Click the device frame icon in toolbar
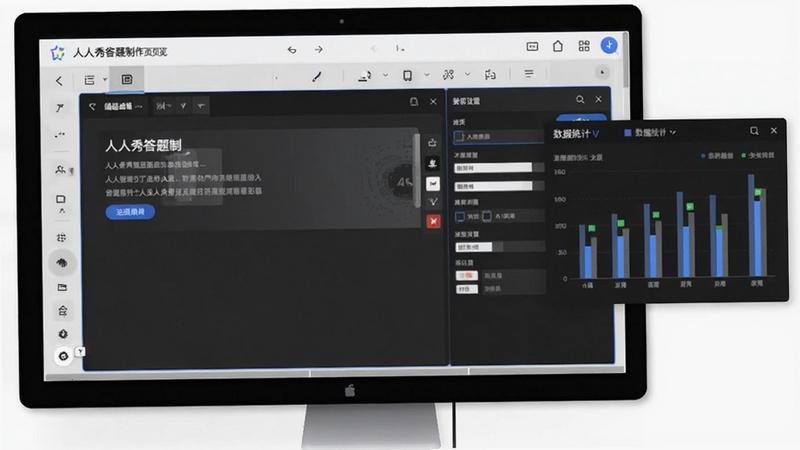The height and width of the screenshot is (450, 800). pyautogui.click(x=407, y=76)
